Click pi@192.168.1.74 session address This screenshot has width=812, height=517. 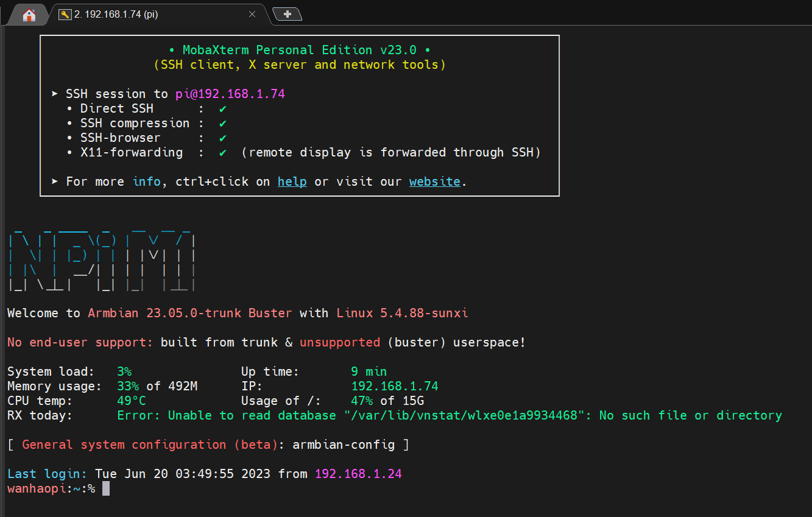tap(230, 94)
